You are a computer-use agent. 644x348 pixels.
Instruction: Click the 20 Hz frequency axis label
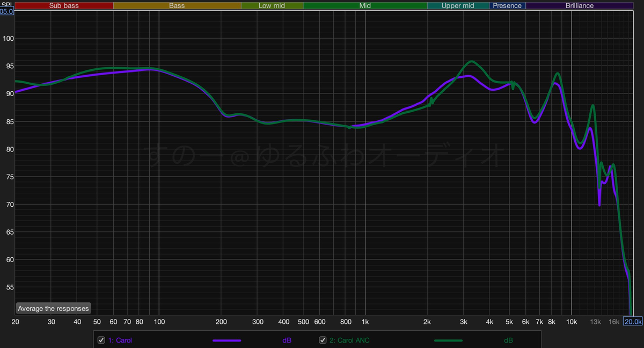(x=16, y=322)
